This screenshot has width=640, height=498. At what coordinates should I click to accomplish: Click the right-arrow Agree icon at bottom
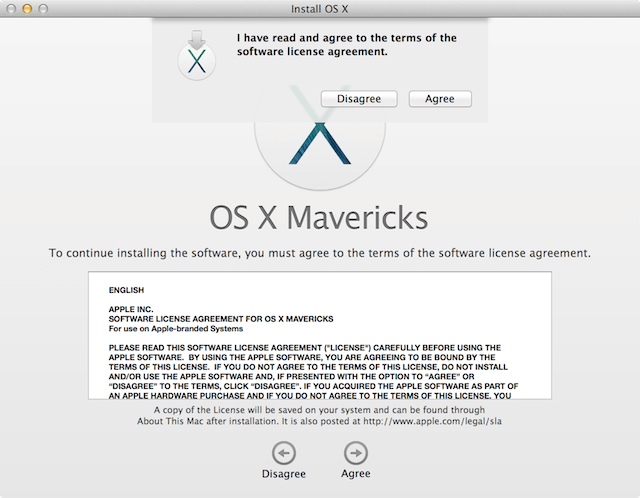(x=356, y=453)
